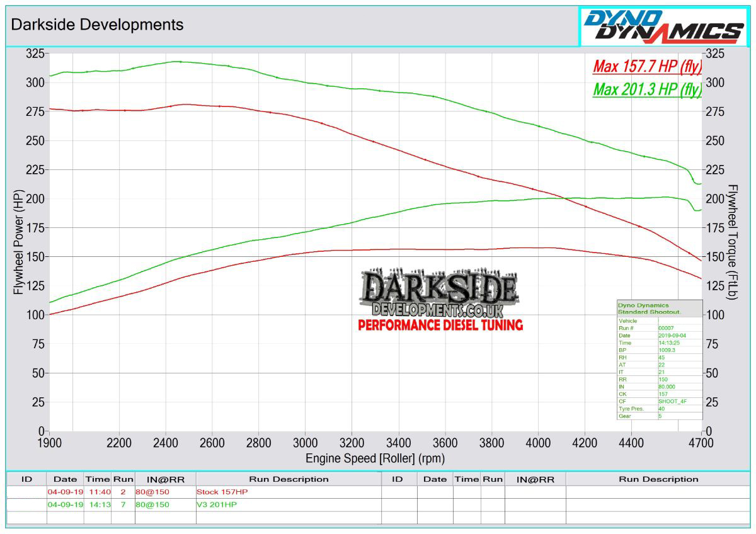Viewport: 756px width, 534px height.
Task: Click the Darkside Developments watermark logo
Action: coord(440,295)
